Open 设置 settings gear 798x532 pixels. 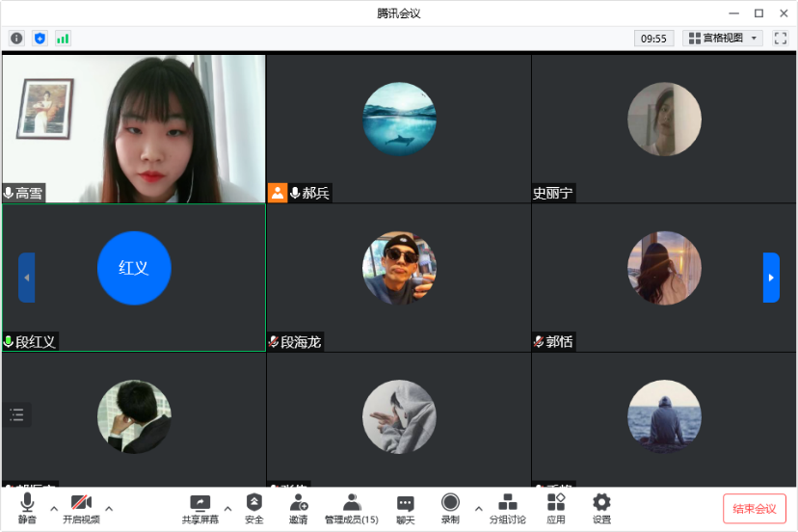click(x=601, y=508)
